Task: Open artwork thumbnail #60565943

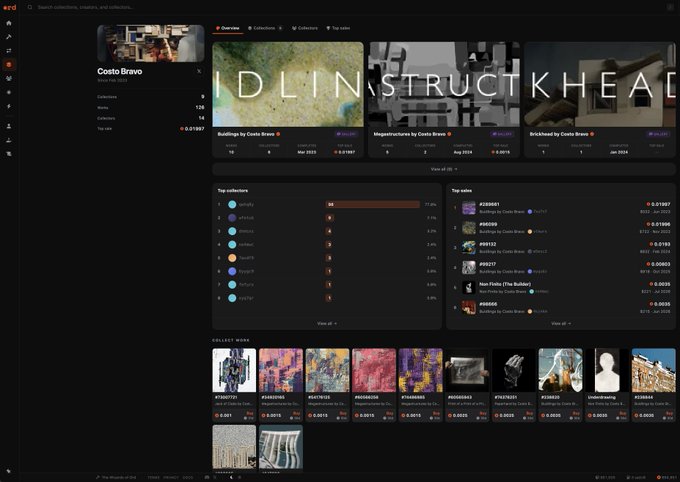Action: (467, 370)
